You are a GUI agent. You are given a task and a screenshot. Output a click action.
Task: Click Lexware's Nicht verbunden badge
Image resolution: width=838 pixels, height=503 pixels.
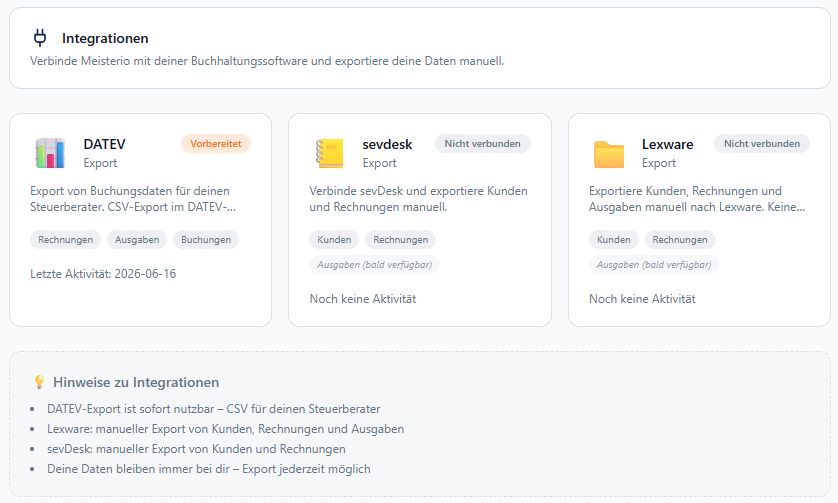click(762, 143)
